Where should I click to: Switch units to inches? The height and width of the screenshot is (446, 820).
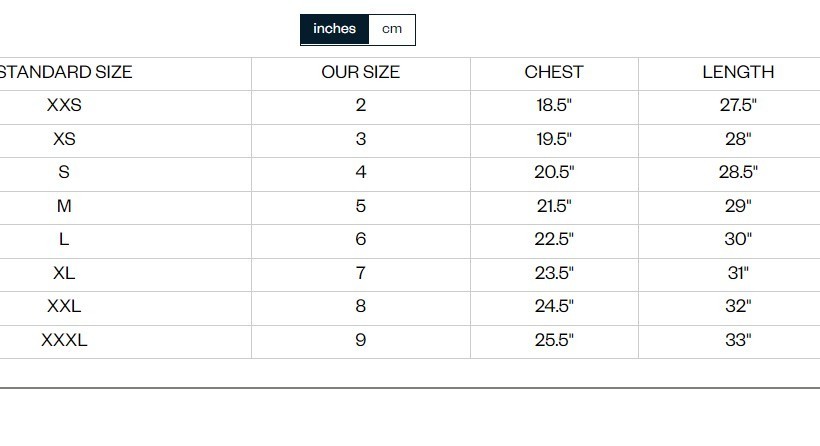[x=334, y=29]
